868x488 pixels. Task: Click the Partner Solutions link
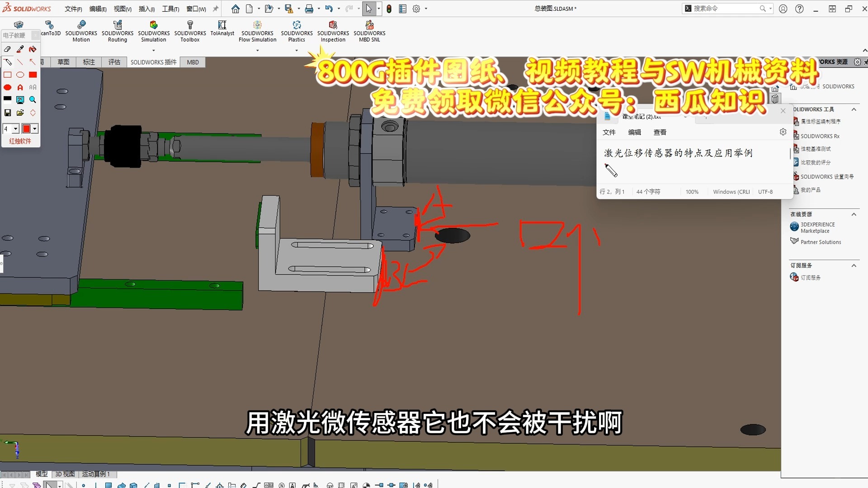point(820,242)
